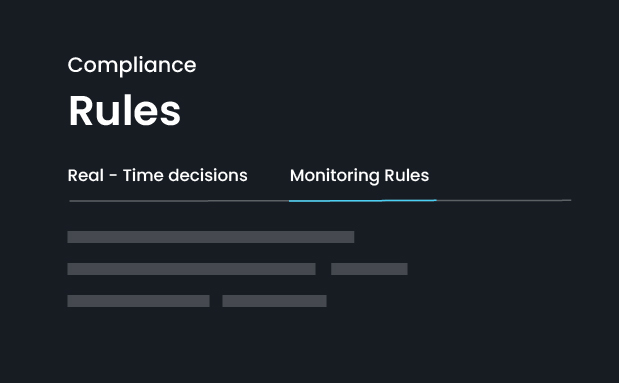619x383 pixels.
Task: Click the word "Real" in the left tab
Action: [86, 175]
